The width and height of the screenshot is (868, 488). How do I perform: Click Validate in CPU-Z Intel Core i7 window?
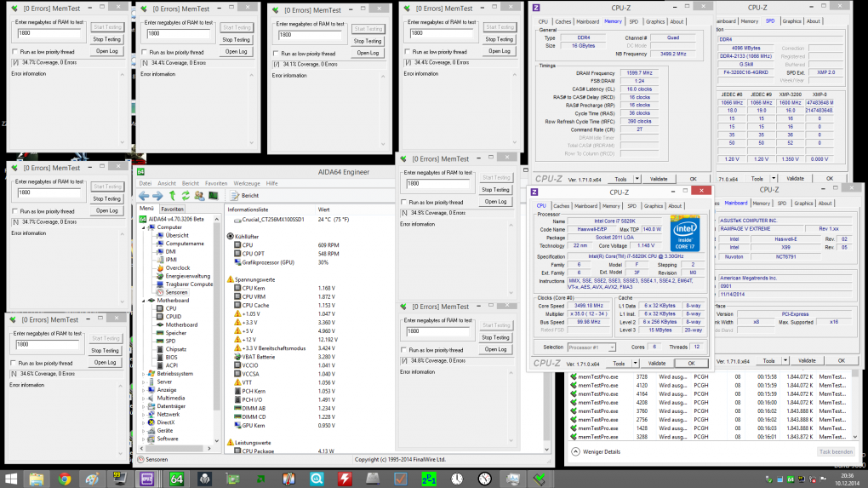coord(657,364)
